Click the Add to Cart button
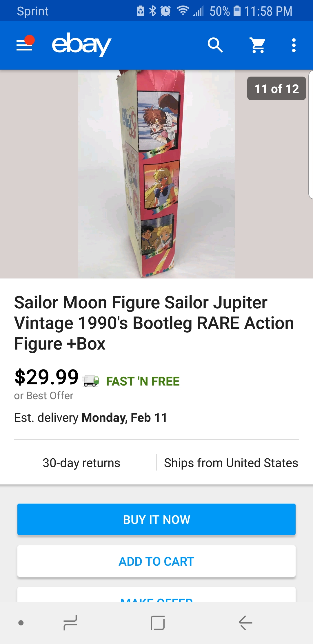Image resolution: width=313 pixels, height=644 pixels. pos(156,561)
